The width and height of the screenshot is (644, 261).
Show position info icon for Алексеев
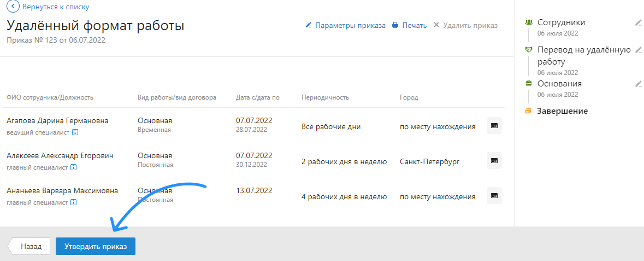73,167
